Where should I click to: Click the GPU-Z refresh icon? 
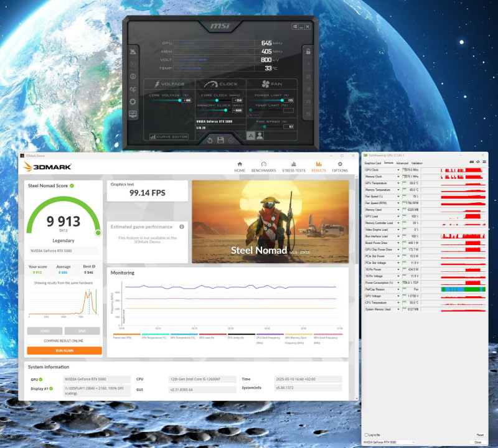pyautogui.click(x=477, y=162)
